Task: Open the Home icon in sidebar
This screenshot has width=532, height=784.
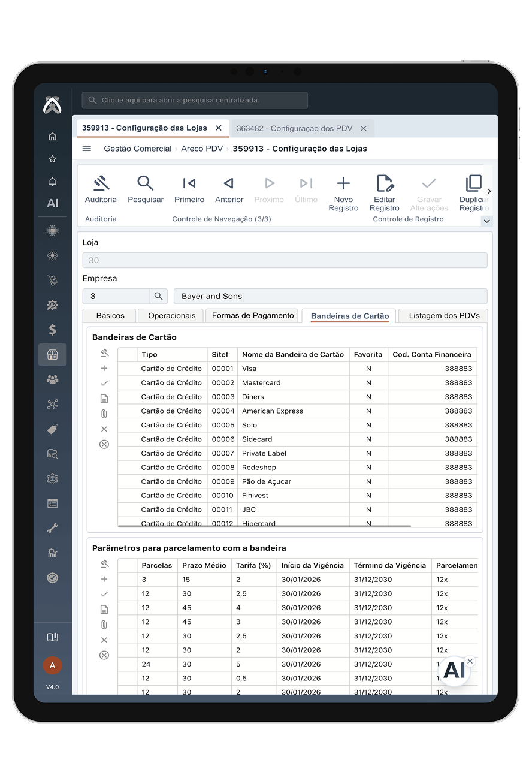Action: point(52,137)
